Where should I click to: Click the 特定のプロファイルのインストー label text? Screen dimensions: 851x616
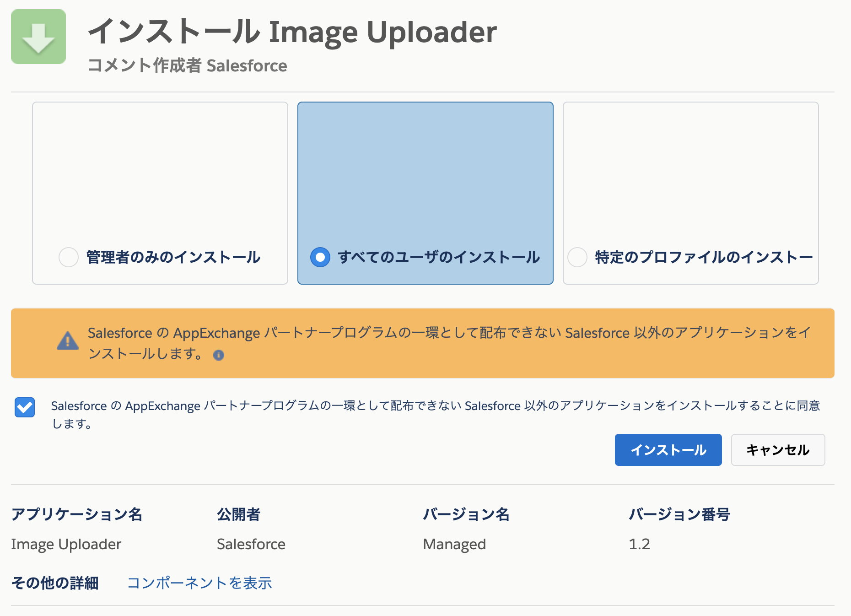pyautogui.click(x=704, y=257)
